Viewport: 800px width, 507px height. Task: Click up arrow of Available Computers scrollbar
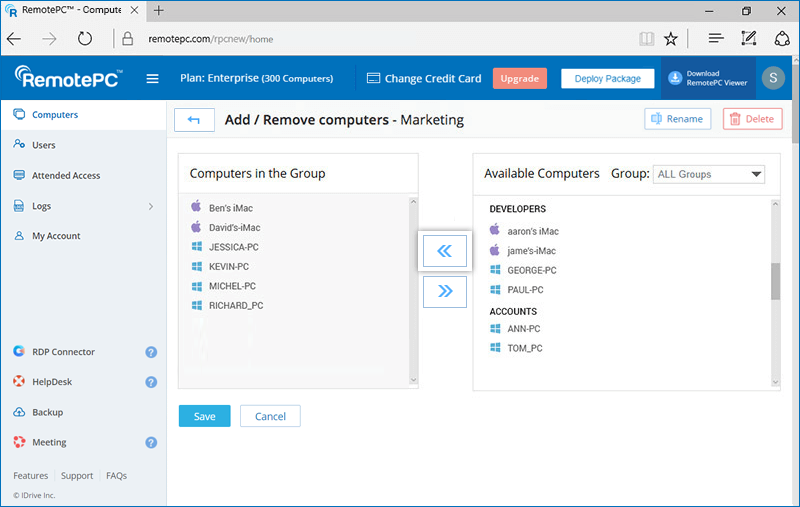[776, 204]
